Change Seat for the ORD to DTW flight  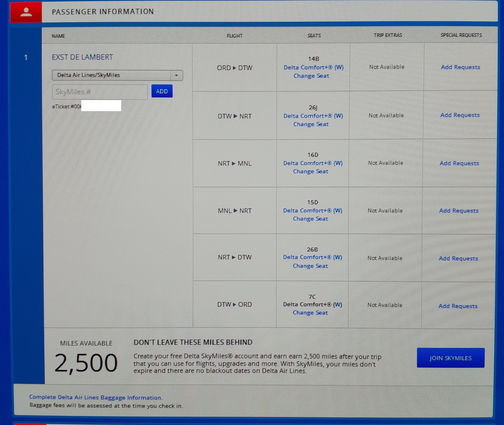(x=311, y=76)
